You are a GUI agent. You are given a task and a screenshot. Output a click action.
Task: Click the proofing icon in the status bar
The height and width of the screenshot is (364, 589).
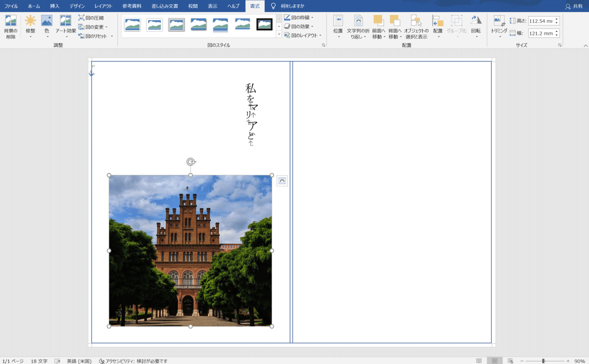[57, 361]
